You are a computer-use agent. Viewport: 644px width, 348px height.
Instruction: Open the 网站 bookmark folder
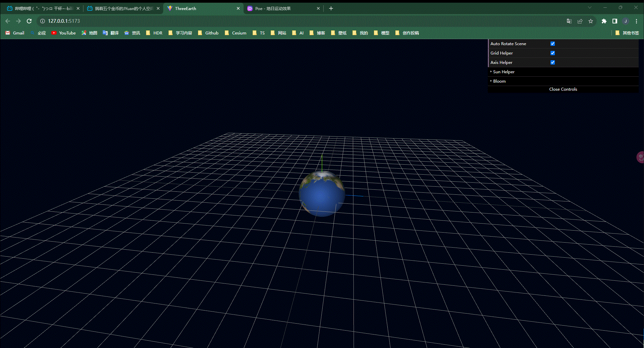tap(278, 33)
